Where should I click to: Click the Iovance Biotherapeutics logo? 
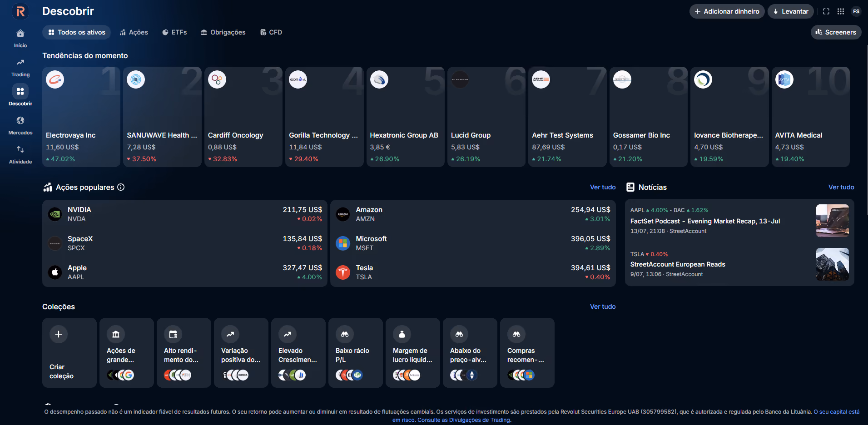tap(703, 79)
